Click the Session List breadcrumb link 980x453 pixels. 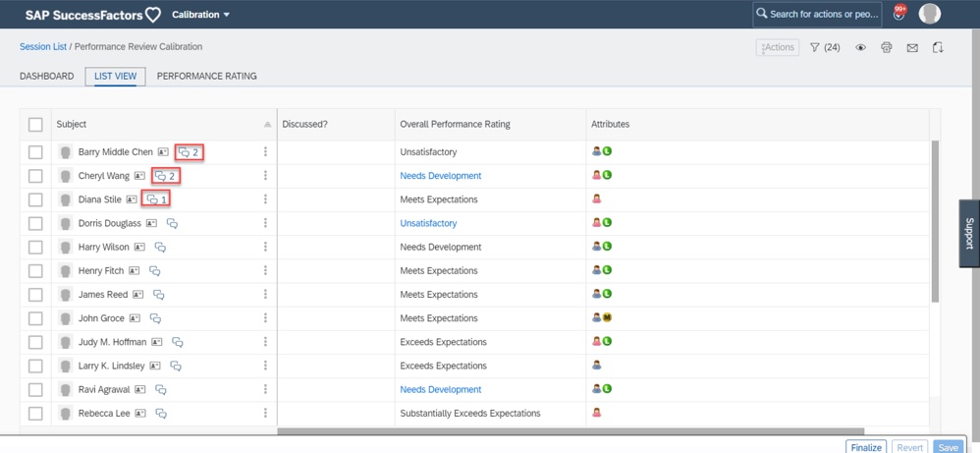coord(43,46)
